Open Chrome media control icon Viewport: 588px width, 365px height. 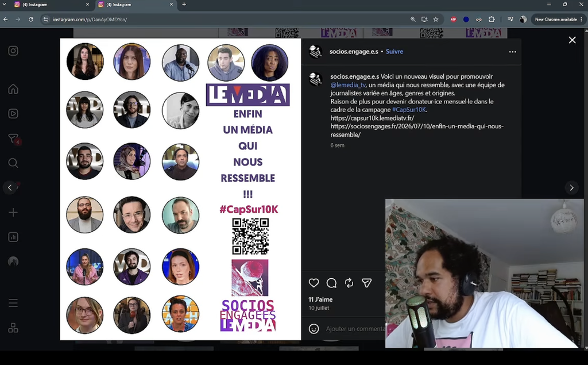[x=510, y=19]
